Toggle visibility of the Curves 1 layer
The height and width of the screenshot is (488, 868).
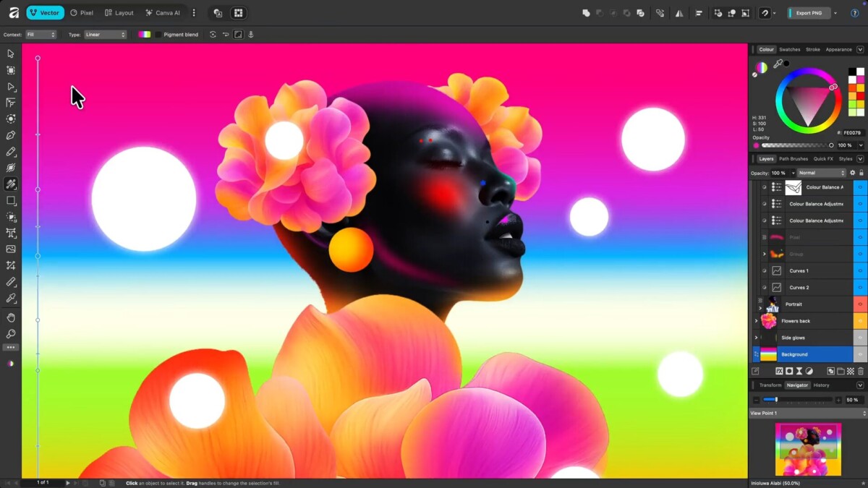(764, 271)
